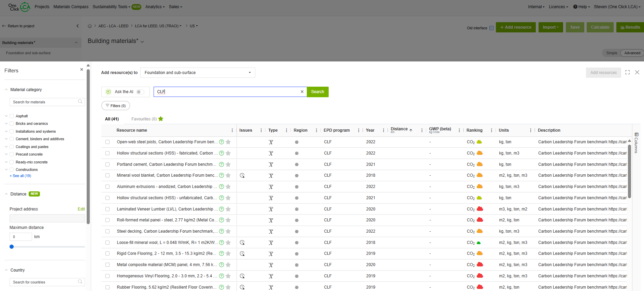
Task: Open the Resource name column menu
Action: (x=232, y=130)
